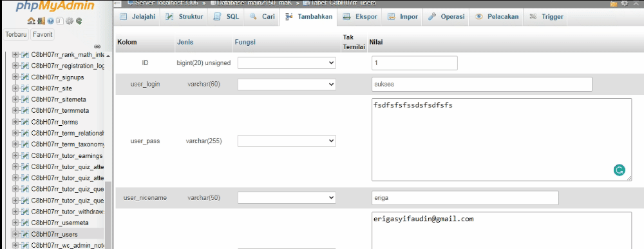
Task: Click table icon beside C8bH07rr_usermeta
Action: click(24, 223)
